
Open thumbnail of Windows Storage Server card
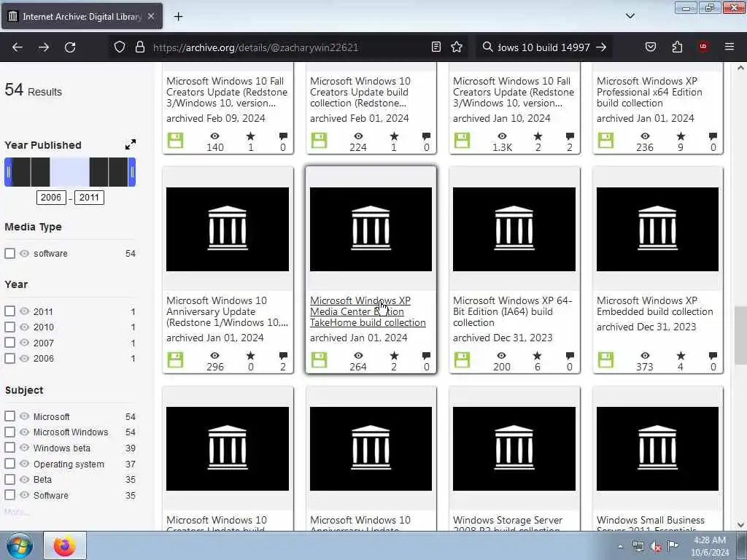(514, 448)
